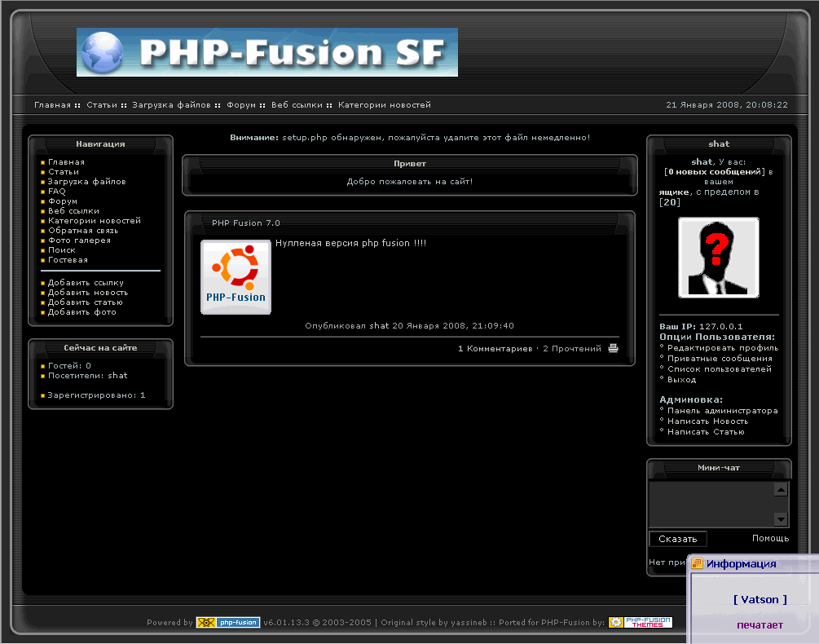
Task: Click the shat author link in Опубликовал line
Action: [379, 325]
